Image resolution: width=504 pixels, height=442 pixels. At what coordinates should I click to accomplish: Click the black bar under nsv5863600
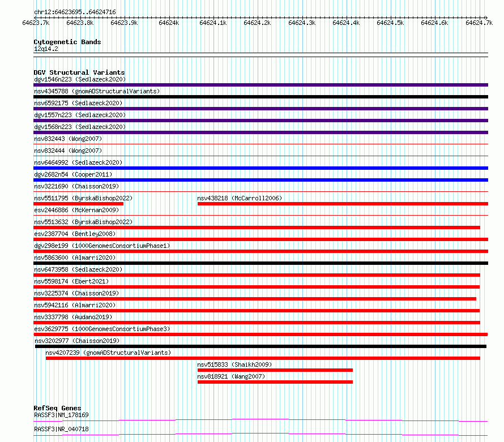point(260,263)
